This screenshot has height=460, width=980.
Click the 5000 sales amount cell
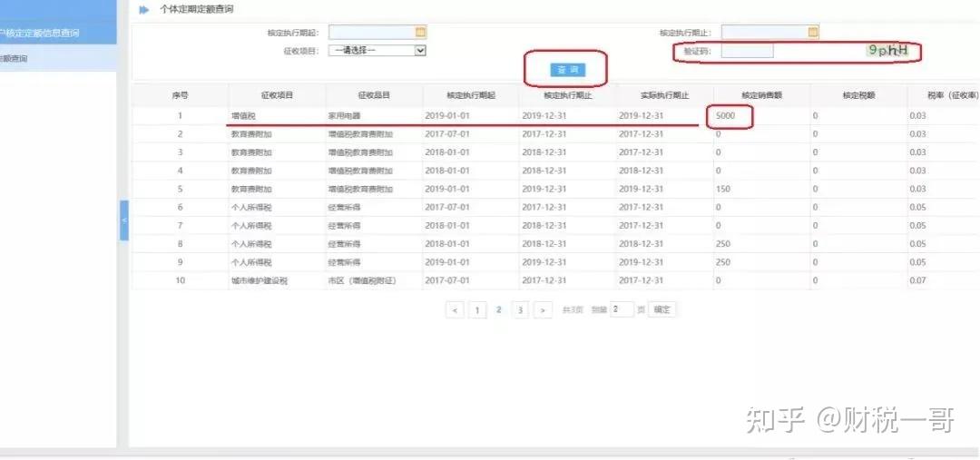762,116
